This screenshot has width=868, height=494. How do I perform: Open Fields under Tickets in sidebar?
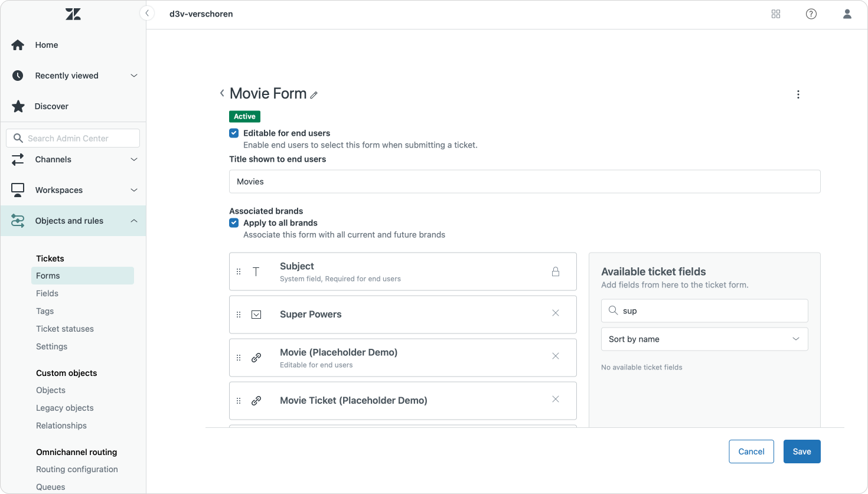click(47, 293)
